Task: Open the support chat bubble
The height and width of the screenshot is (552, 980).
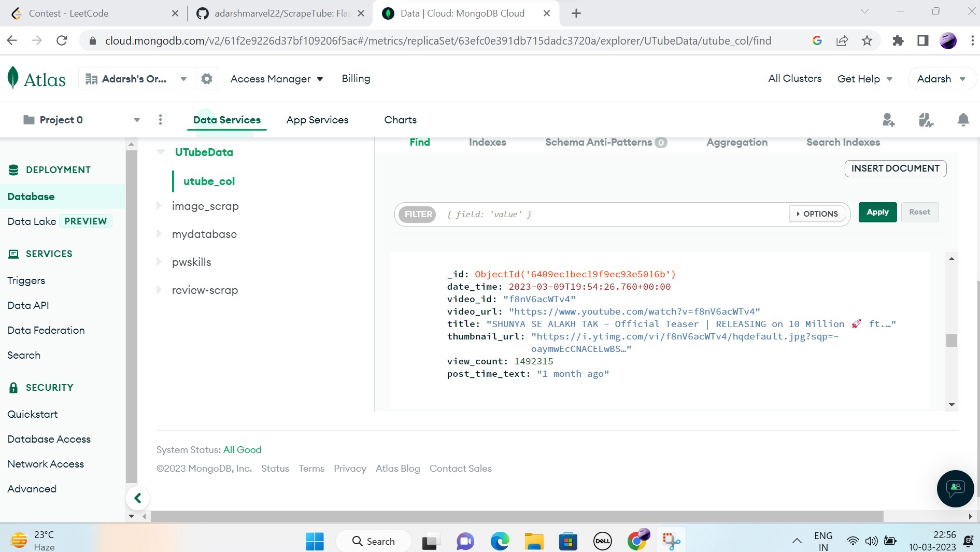Action: pyautogui.click(x=955, y=488)
